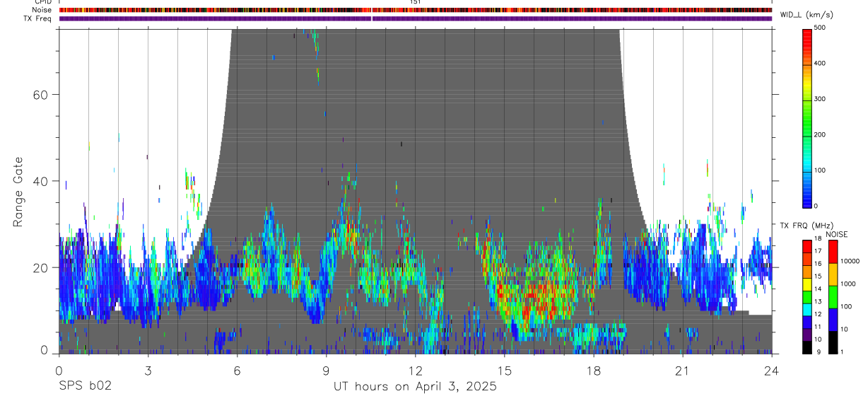Click the '16' label on the TX FRQ legend
The width and height of the screenshot is (868, 401).
pyautogui.click(x=817, y=264)
